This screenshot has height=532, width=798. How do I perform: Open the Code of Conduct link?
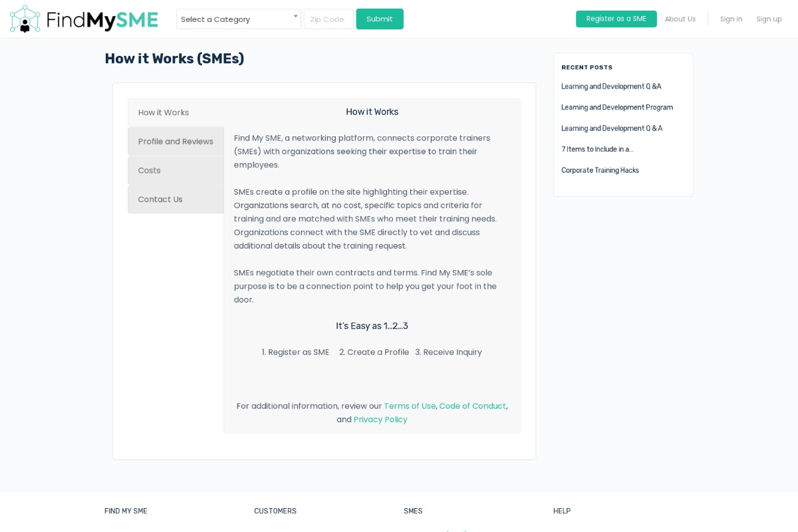click(x=473, y=406)
